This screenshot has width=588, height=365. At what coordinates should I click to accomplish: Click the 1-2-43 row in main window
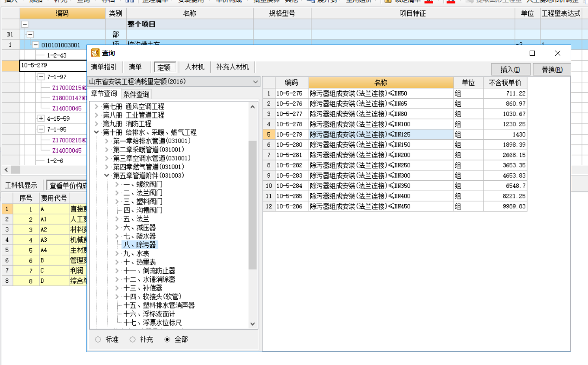(x=57, y=55)
